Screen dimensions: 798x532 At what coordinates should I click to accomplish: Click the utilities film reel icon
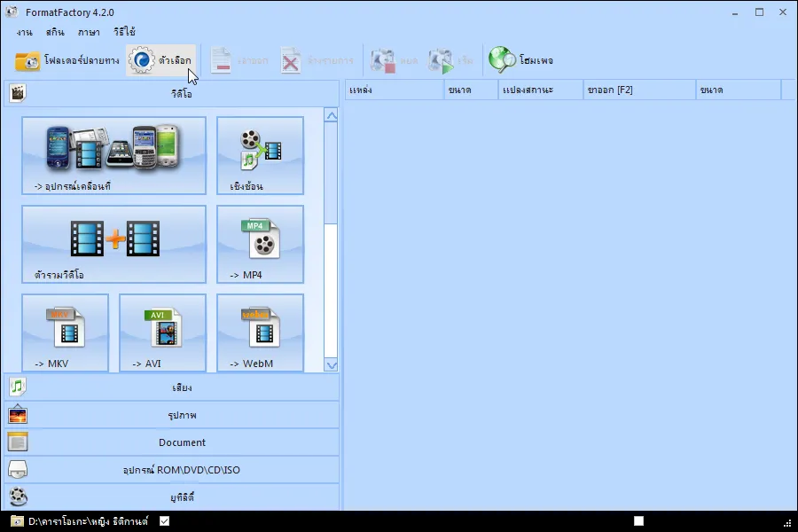[x=19, y=497]
